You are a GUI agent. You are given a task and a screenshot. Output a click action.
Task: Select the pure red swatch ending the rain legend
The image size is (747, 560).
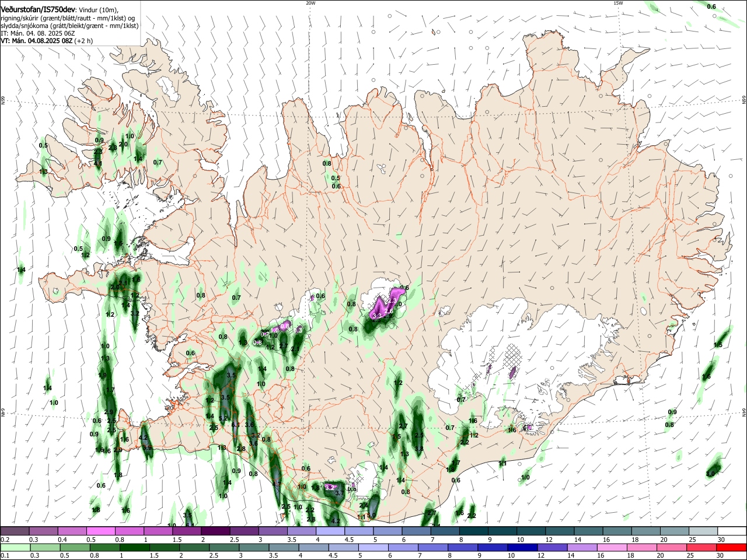click(x=732, y=547)
